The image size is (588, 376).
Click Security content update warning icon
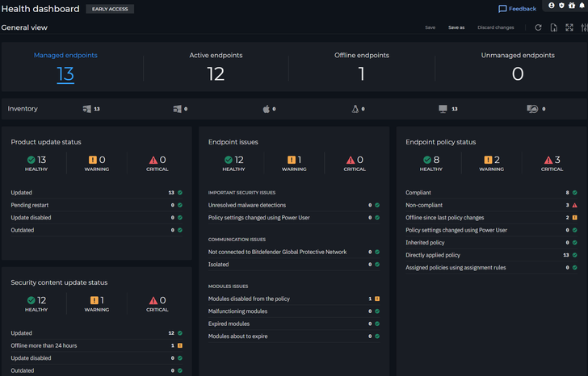click(x=94, y=300)
